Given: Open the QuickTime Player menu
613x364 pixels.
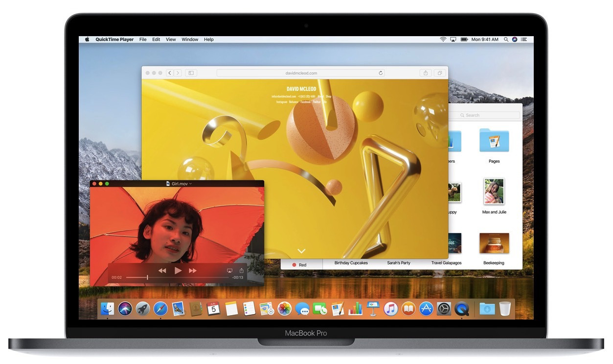Looking at the screenshot, I should (x=114, y=40).
